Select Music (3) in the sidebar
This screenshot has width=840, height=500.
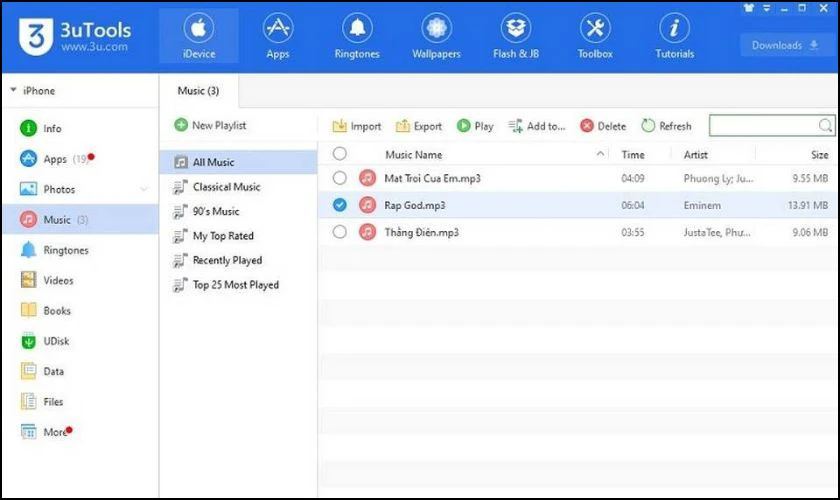tap(80, 220)
